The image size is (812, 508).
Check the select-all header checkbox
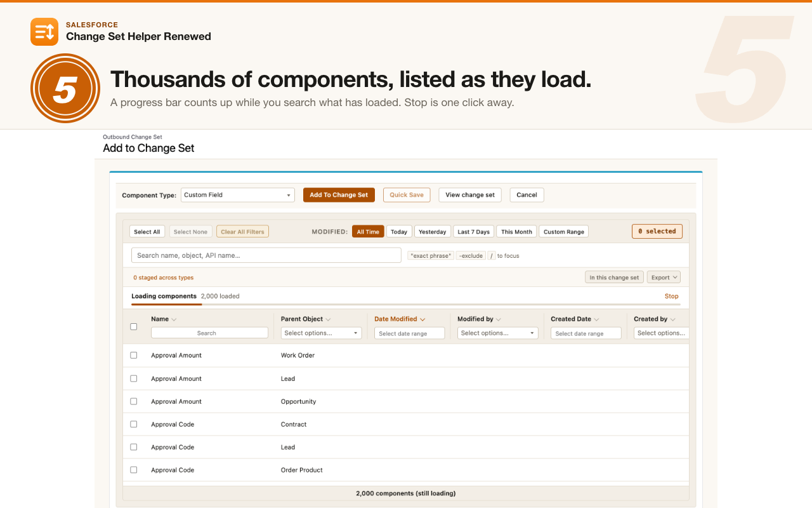pyautogui.click(x=134, y=327)
